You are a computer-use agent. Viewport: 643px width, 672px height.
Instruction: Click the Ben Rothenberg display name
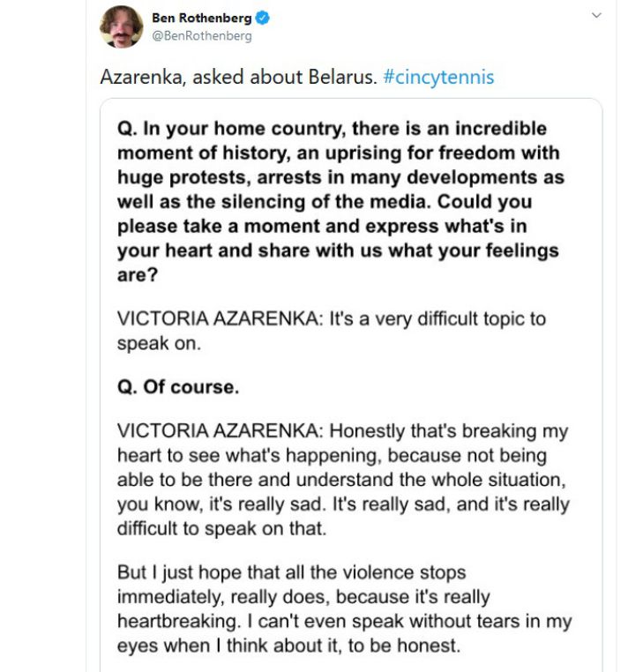[x=202, y=17]
